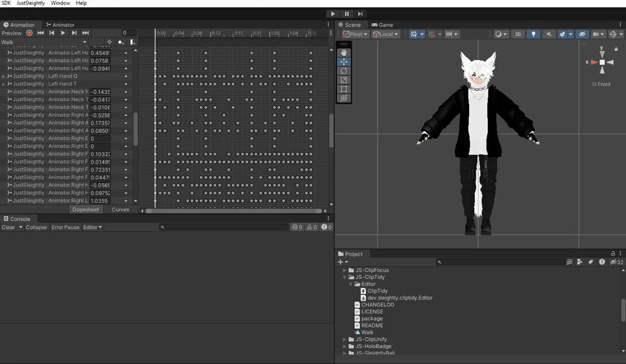The image size is (626, 364).
Task: Switch to the Game tab
Action: (382, 25)
